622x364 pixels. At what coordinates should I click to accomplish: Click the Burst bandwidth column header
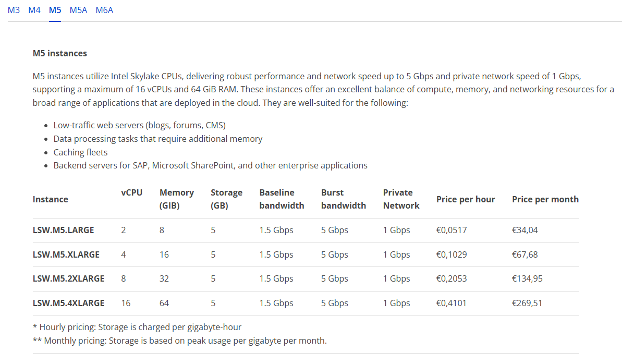click(344, 199)
